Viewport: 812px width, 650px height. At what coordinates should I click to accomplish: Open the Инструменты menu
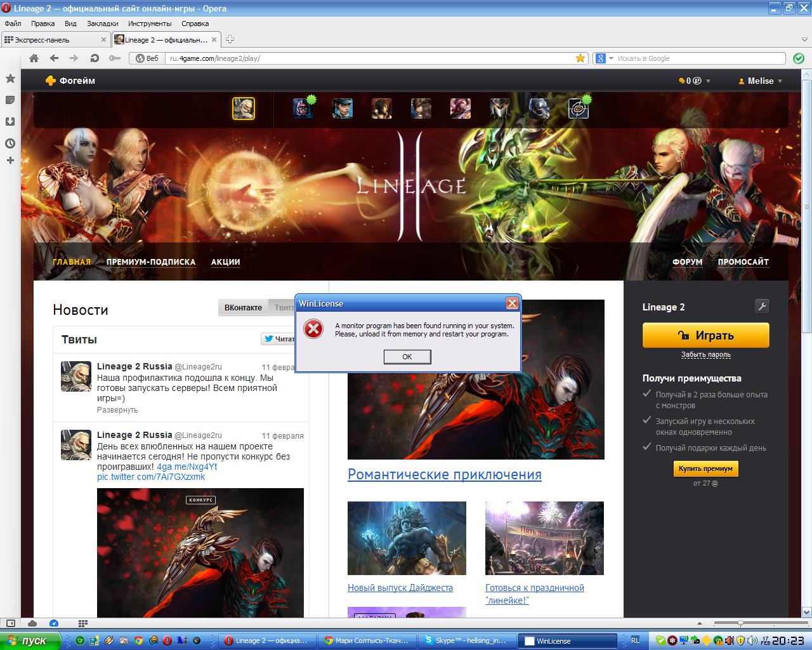coord(150,23)
